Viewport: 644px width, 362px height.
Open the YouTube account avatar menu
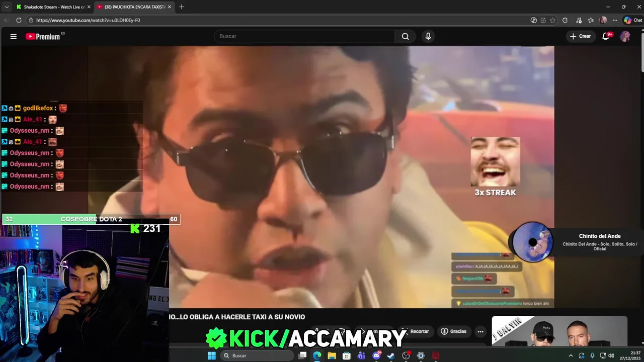point(625,36)
